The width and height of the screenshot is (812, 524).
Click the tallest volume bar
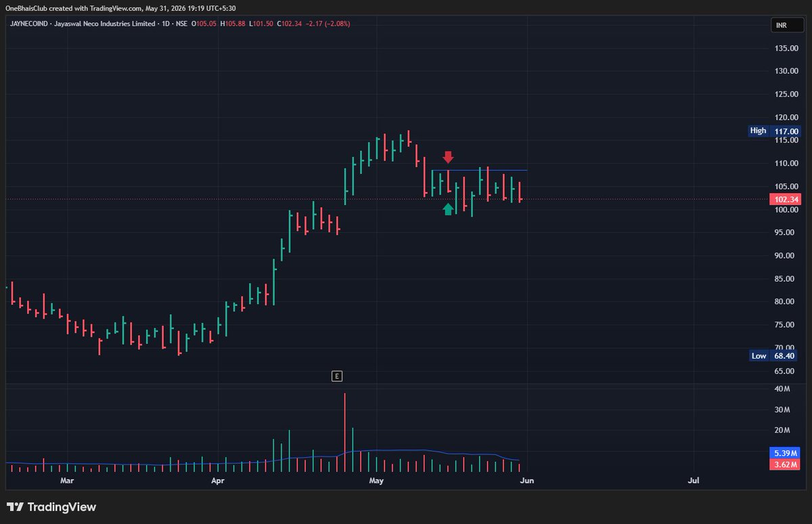[344, 432]
